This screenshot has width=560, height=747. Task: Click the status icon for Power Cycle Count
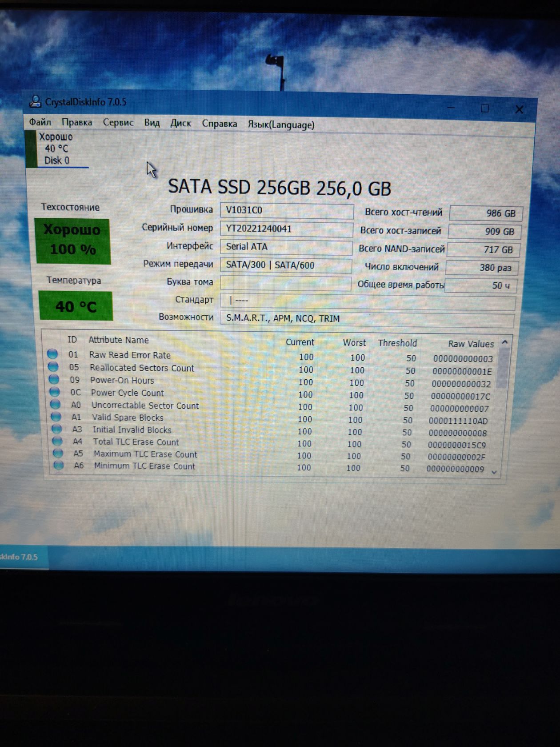click(x=55, y=392)
